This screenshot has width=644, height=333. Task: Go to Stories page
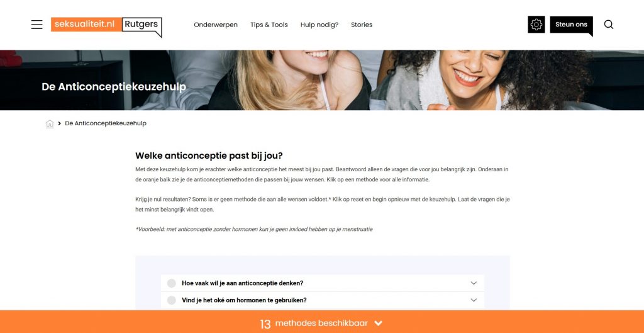(x=362, y=25)
